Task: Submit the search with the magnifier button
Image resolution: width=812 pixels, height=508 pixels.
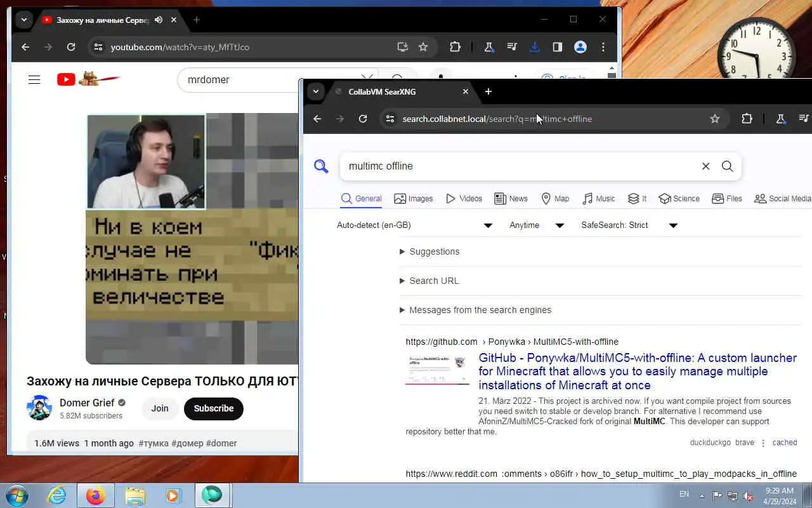Action: tap(727, 166)
